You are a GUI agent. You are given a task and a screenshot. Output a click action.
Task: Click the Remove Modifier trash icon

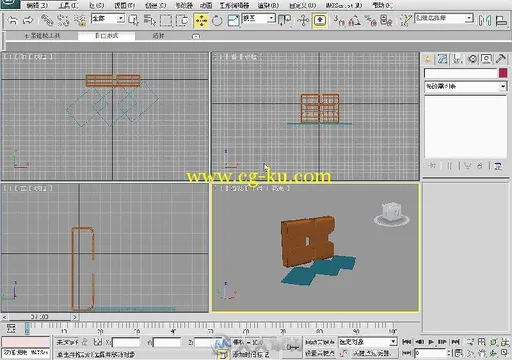point(480,166)
